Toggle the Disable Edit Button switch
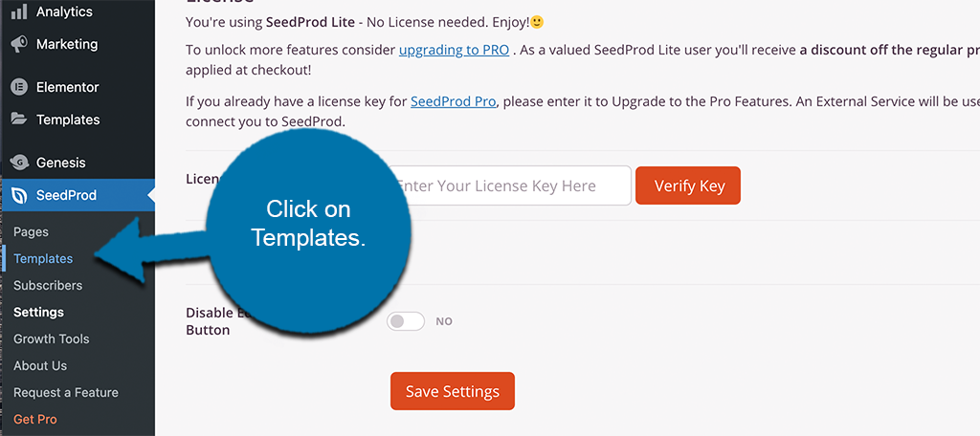Image resolution: width=980 pixels, height=436 pixels. coord(406,321)
